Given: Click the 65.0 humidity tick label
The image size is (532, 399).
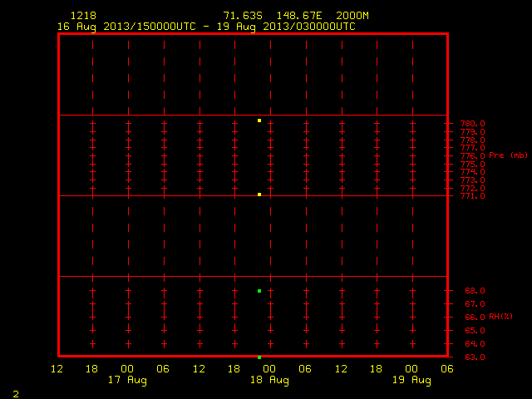Looking at the screenshot, I should click(475, 331).
